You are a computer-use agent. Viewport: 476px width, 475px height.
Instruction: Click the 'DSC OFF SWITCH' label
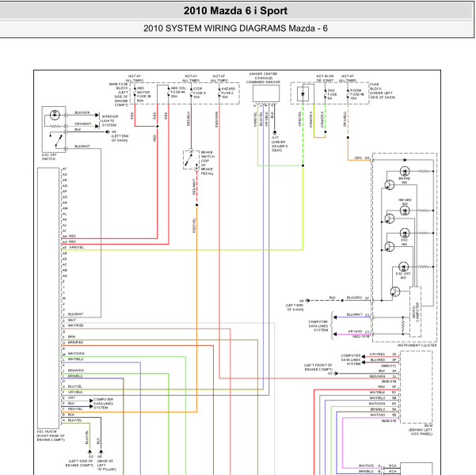(x=49, y=157)
